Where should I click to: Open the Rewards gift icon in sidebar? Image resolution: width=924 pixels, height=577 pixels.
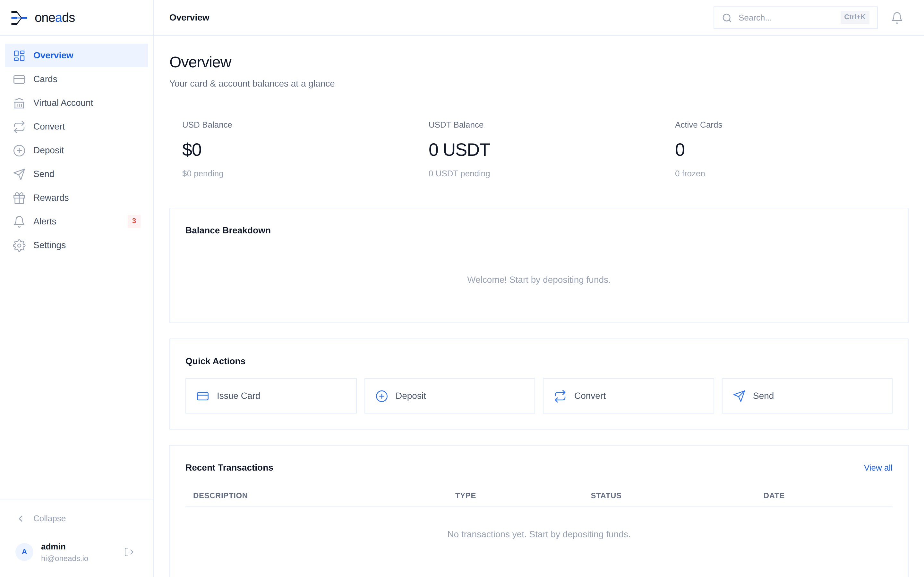(x=19, y=198)
